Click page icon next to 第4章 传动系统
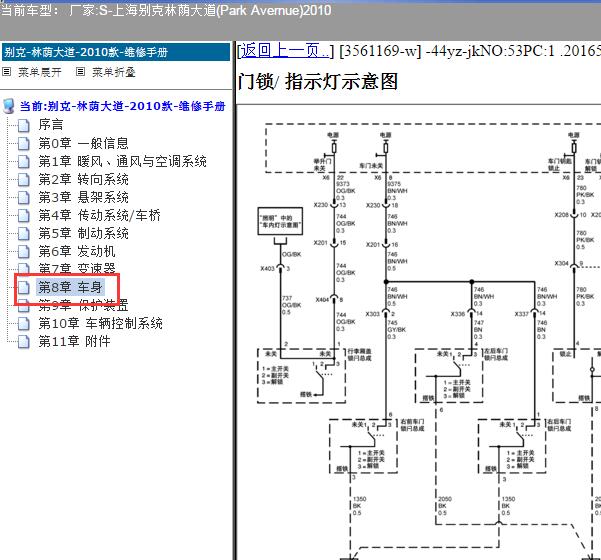601x560 pixels. pos(24,215)
